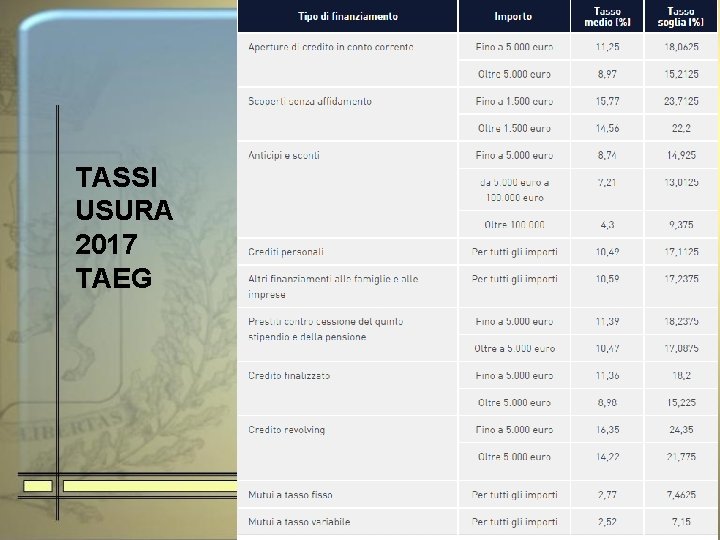The image size is (720, 540).
Task: Select the average rate value 11,39
Action: 607,321
